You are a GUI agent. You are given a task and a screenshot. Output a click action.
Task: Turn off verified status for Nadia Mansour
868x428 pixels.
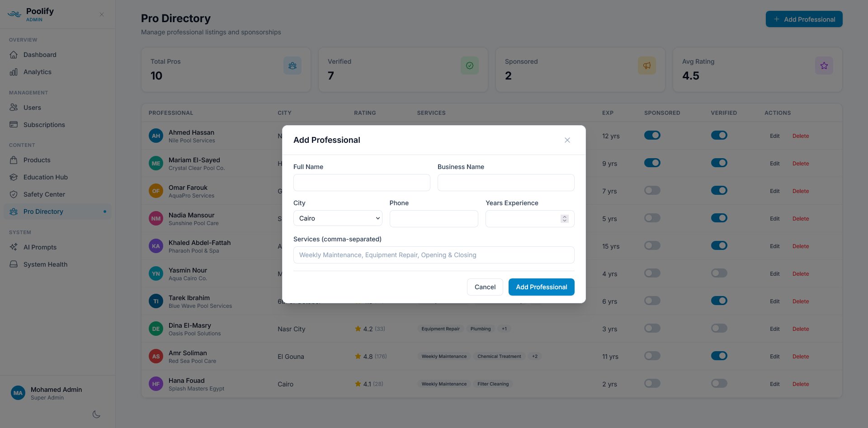point(719,217)
